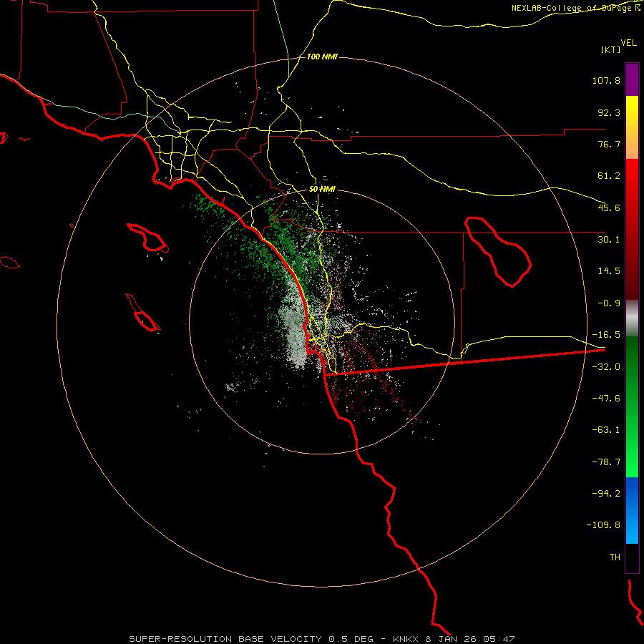Click the -32.0 velocity scale value
Screen dimensions: 644x644
[x=606, y=367]
